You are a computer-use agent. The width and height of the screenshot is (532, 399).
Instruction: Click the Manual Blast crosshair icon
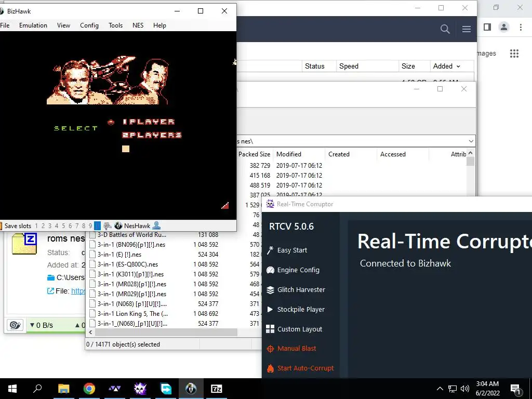[270, 349]
